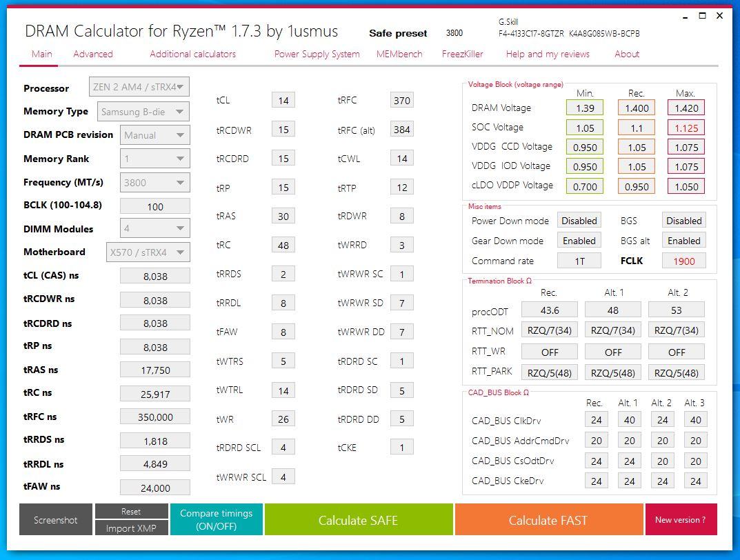Click the CAD_BUS AddrCmdDrv Alt. 1 value

coord(630,441)
